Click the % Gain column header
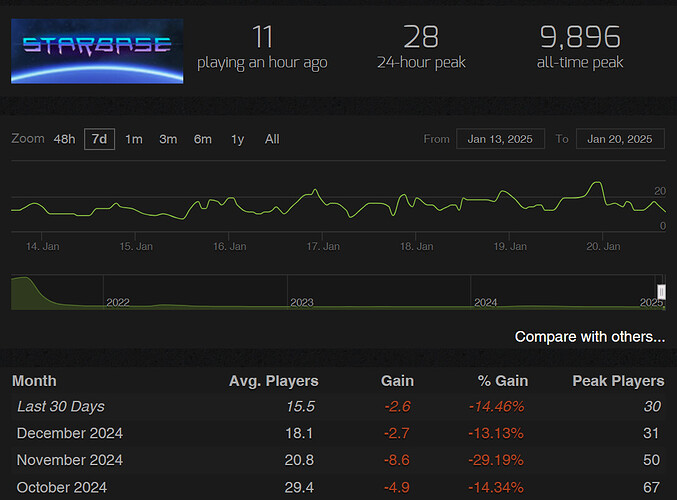The width and height of the screenshot is (677, 500). click(503, 381)
